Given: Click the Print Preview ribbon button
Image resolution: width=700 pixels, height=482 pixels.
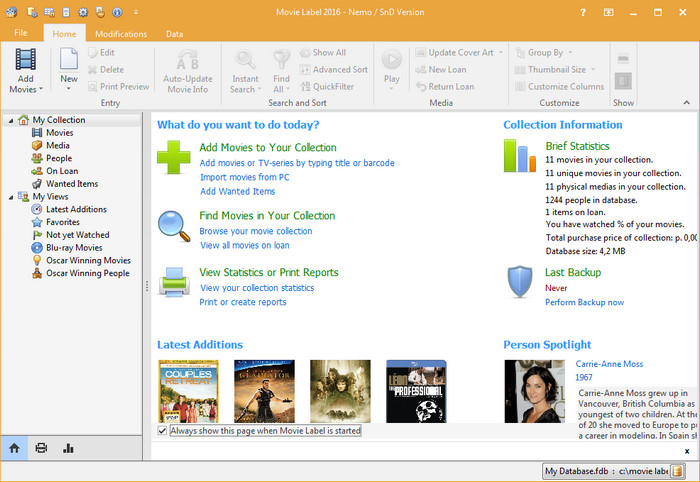Looking at the screenshot, I should (x=119, y=87).
